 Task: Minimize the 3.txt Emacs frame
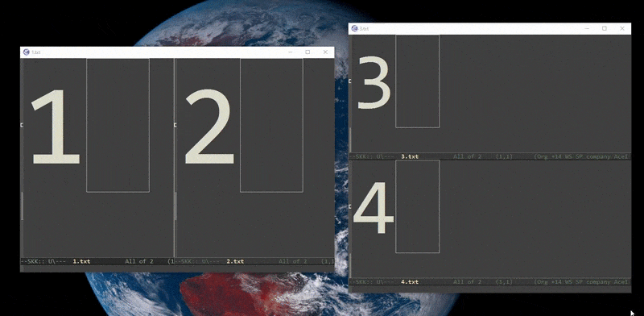[587, 28]
